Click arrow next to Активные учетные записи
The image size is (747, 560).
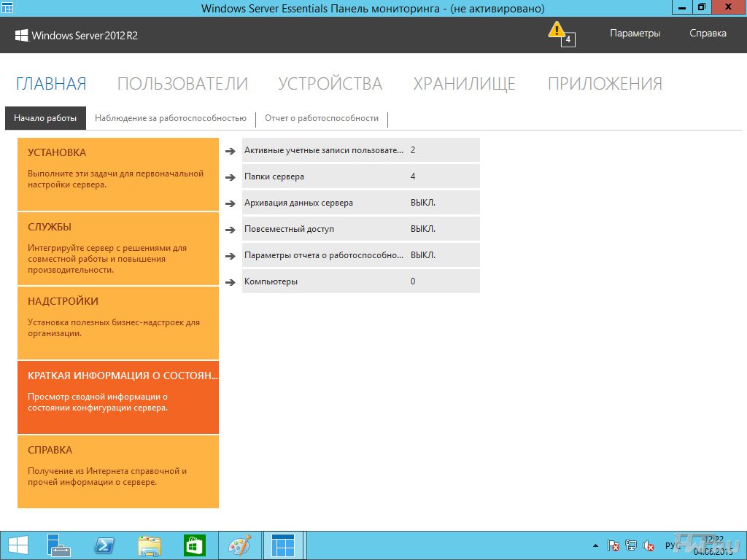230,151
